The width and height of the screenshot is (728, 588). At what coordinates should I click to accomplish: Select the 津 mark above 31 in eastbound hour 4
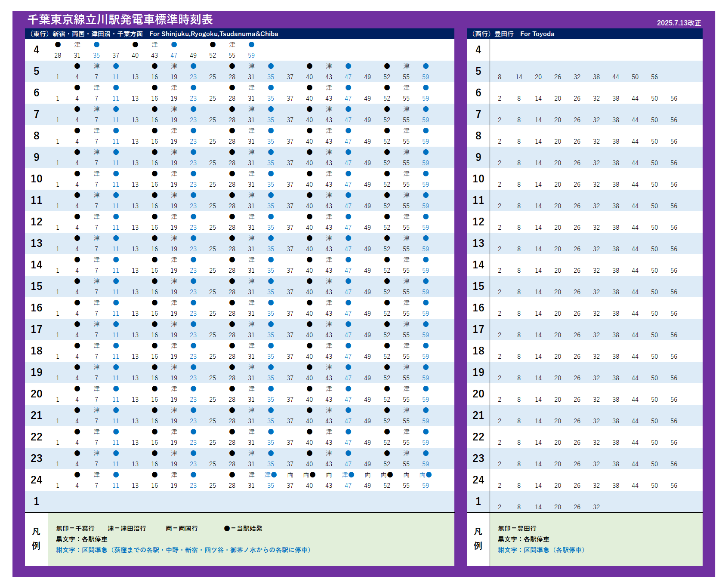77,45
